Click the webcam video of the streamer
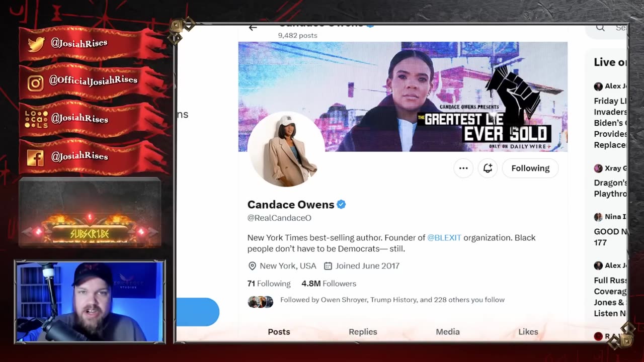The height and width of the screenshot is (362, 644). click(90, 302)
